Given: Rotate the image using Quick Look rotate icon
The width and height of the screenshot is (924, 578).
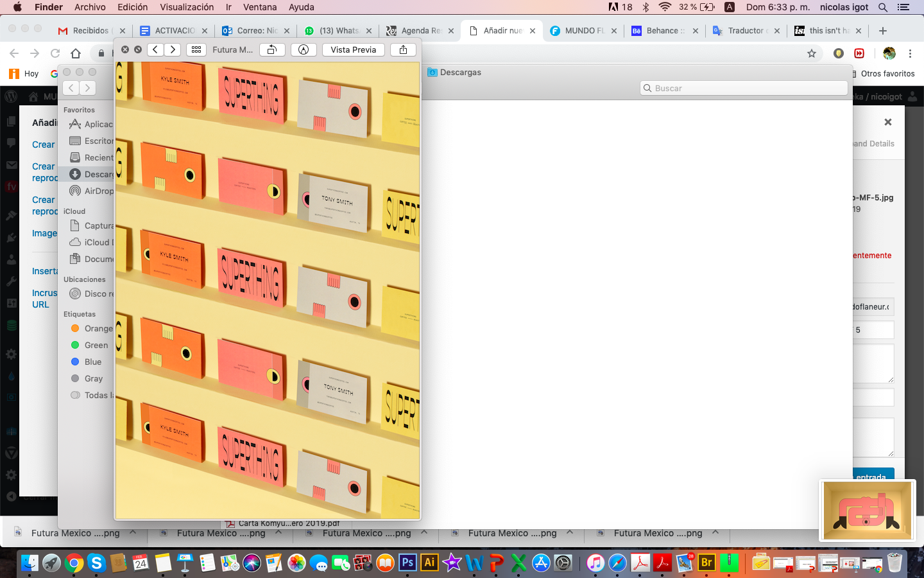Looking at the screenshot, I should pyautogui.click(x=272, y=49).
